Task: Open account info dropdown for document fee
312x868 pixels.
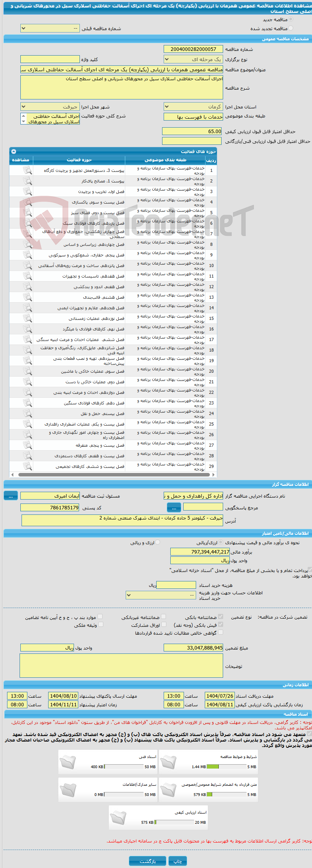Action: 161,595
